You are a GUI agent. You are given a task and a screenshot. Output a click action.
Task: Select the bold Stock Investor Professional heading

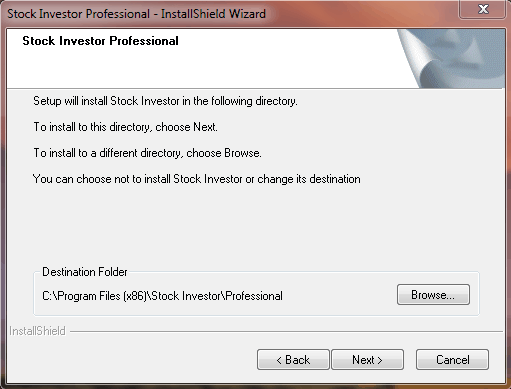pyautogui.click(x=100, y=41)
